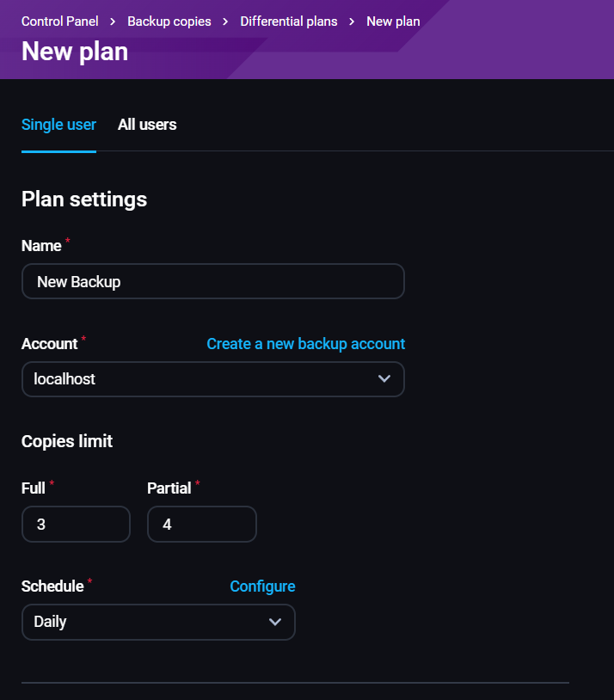Screen dimensions: 614x700
Task: Click breadcrumb separator arrow after Differential plans
Action: 352,21
